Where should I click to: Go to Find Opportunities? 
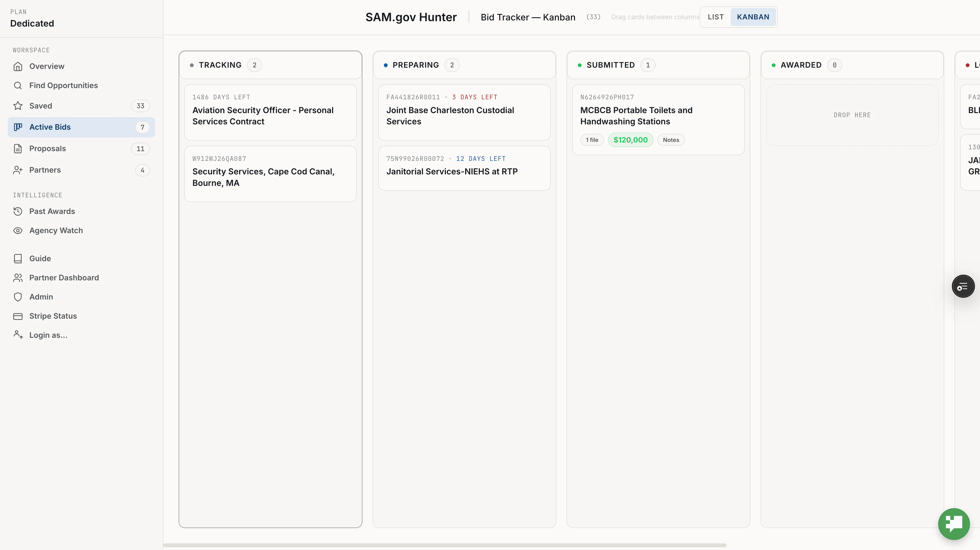81,85
